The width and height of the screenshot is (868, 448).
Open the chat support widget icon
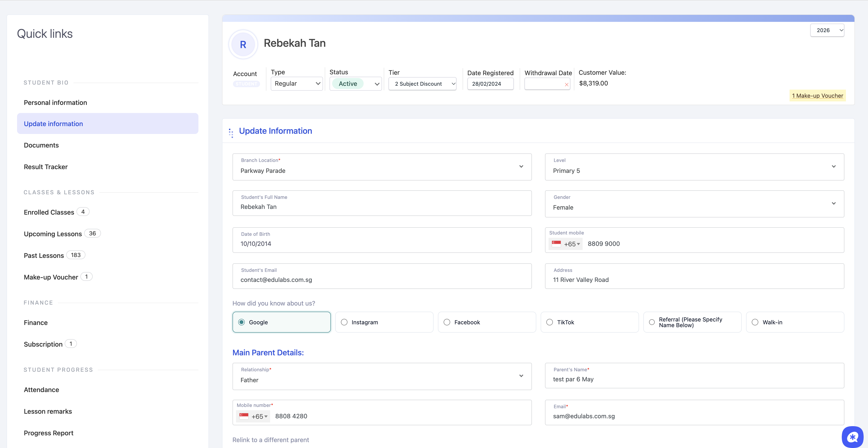pyautogui.click(x=852, y=437)
